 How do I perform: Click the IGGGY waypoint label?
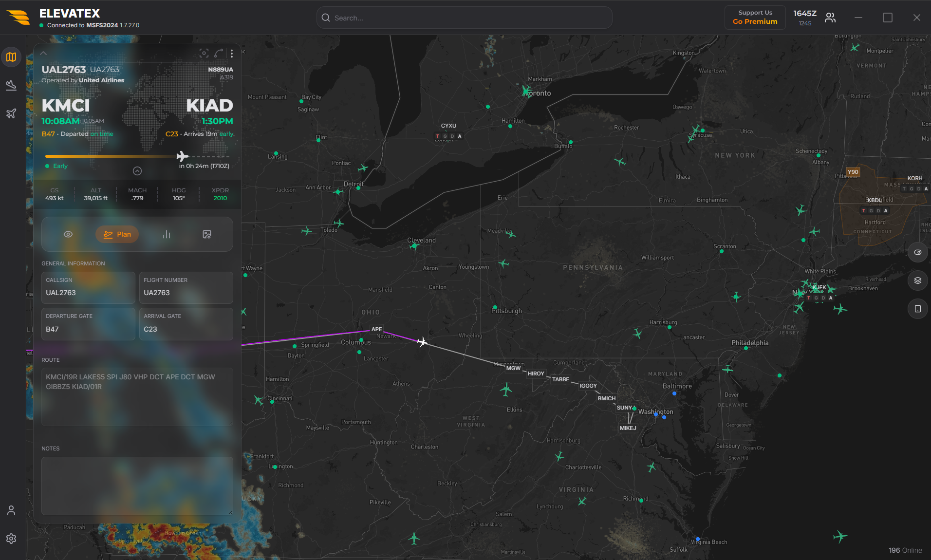(x=588, y=386)
